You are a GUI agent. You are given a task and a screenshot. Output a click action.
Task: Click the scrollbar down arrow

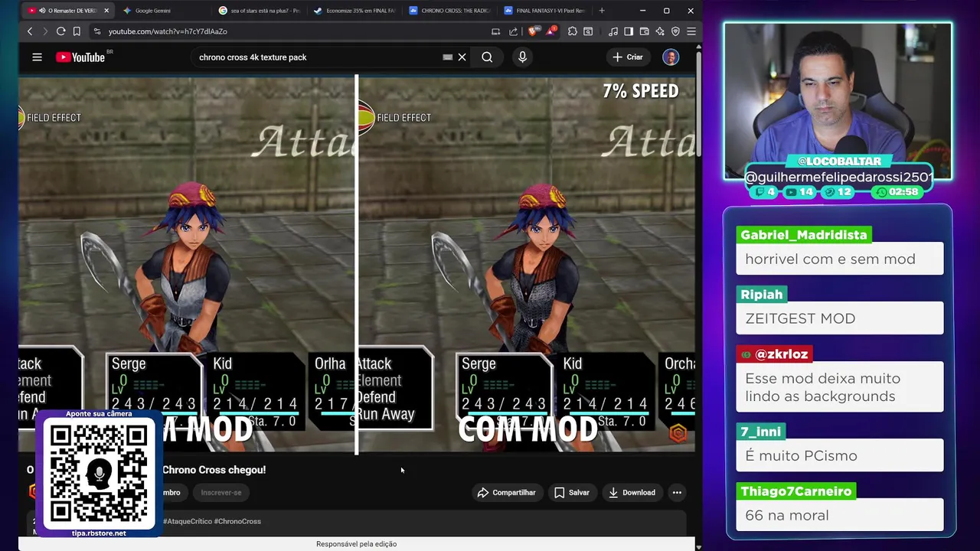coord(698,546)
